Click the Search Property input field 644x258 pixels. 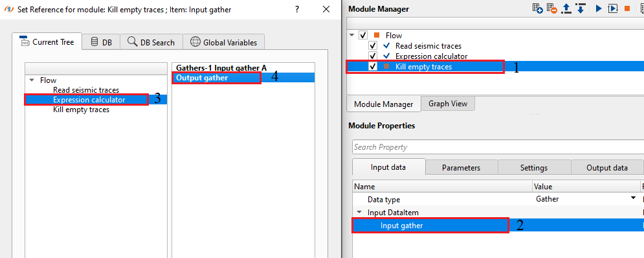point(498,147)
